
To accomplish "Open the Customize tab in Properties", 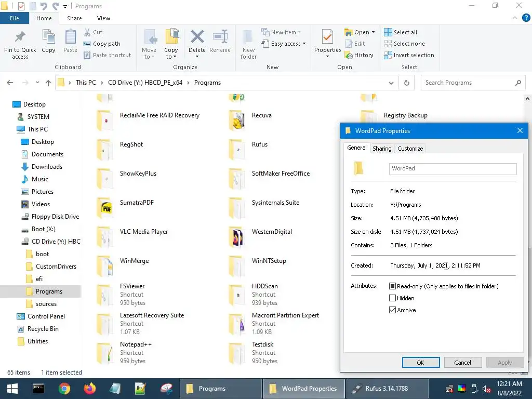I will click(410, 149).
